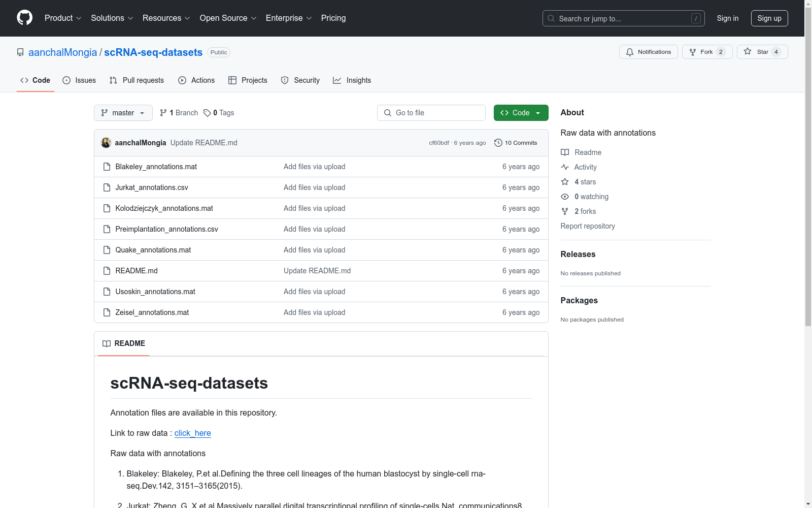Image resolution: width=812 pixels, height=508 pixels.
Task: Click file icon for Usoskin_annotations.mat
Action: click(107, 292)
